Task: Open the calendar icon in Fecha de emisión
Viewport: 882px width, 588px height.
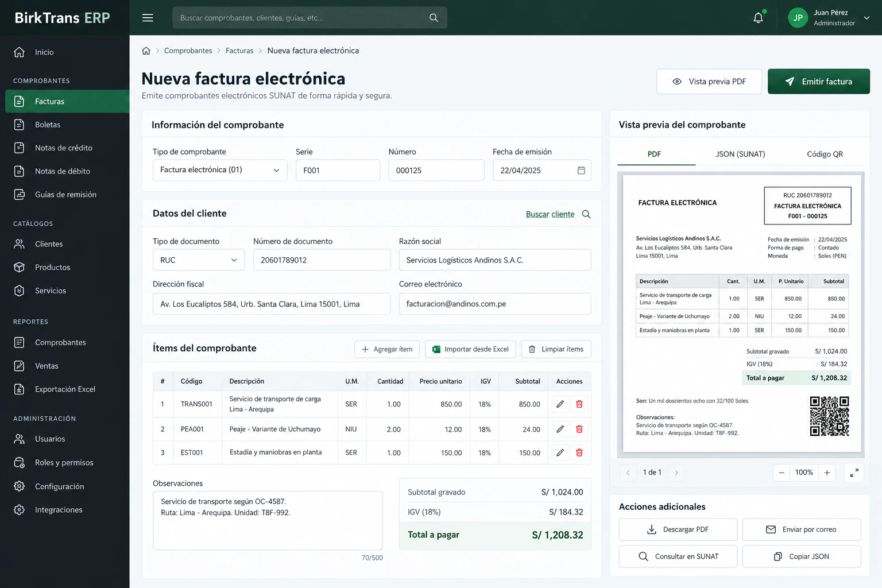Action: (581, 171)
